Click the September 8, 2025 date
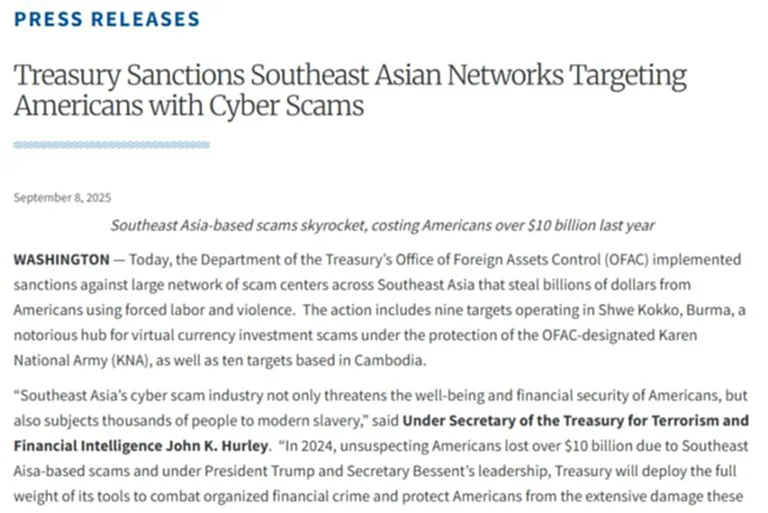This screenshot has height=513, width=768. (x=62, y=197)
